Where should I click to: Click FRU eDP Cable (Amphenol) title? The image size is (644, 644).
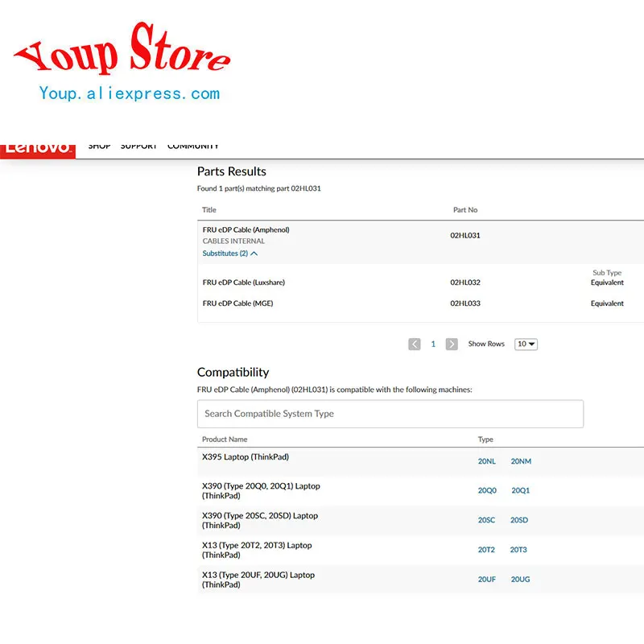(x=246, y=229)
